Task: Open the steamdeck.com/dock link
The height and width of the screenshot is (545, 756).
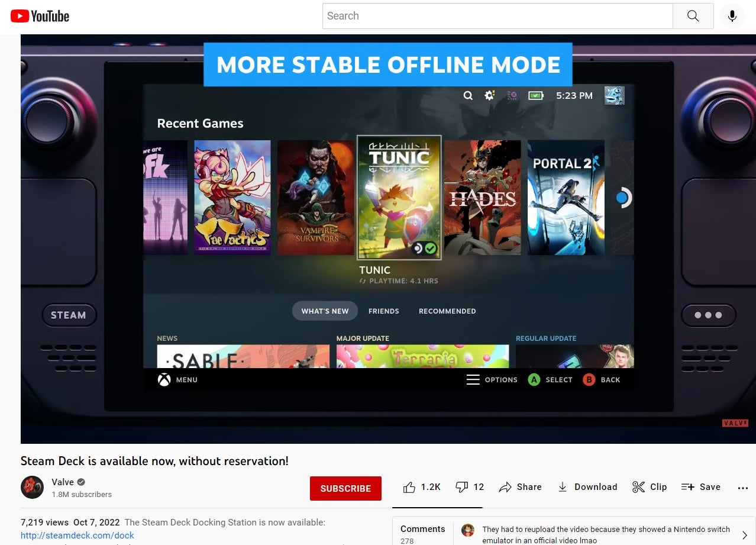Action: click(x=77, y=535)
